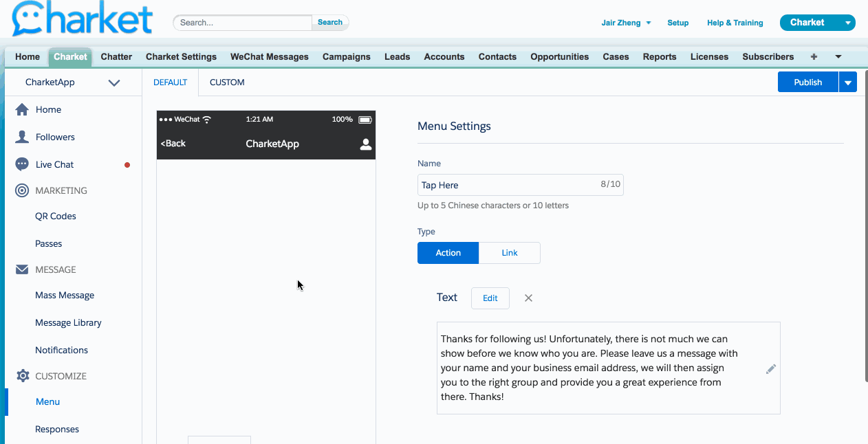Click the Followers person icon
This screenshot has width=868, height=444.
point(22,137)
